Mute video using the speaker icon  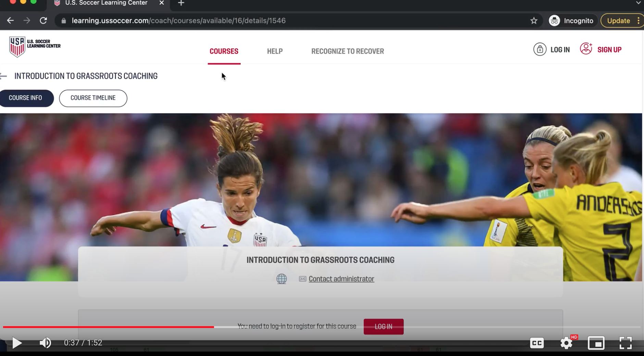pyautogui.click(x=45, y=343)
